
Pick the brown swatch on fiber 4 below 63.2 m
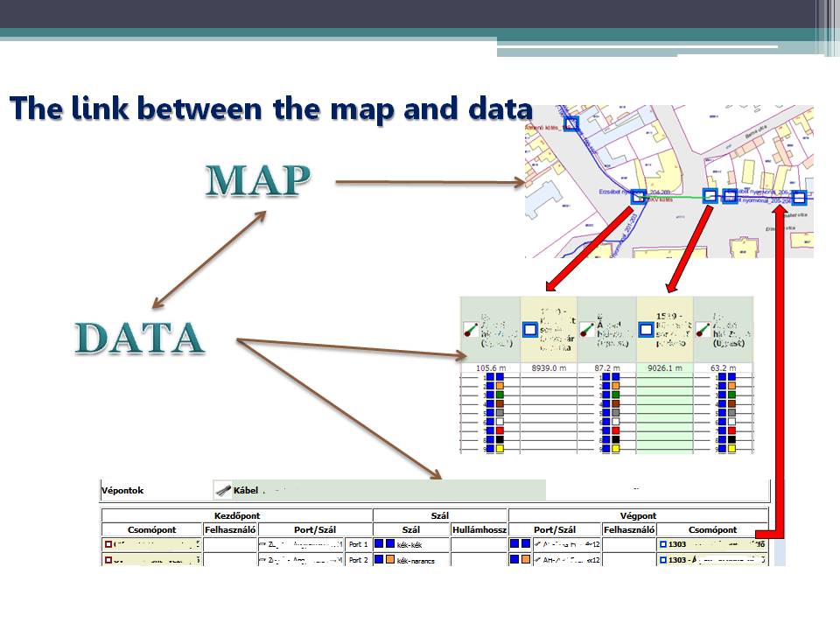pos(731,404)
